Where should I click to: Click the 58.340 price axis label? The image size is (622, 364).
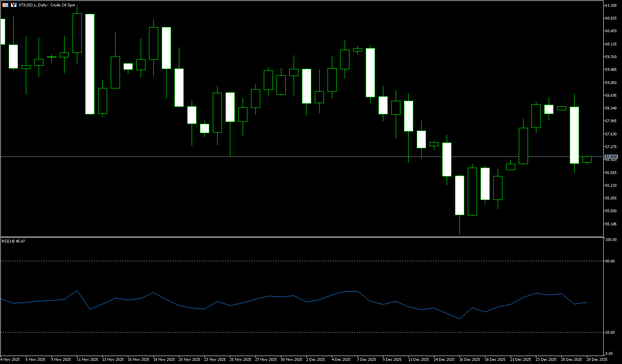[x=611, y=108]
